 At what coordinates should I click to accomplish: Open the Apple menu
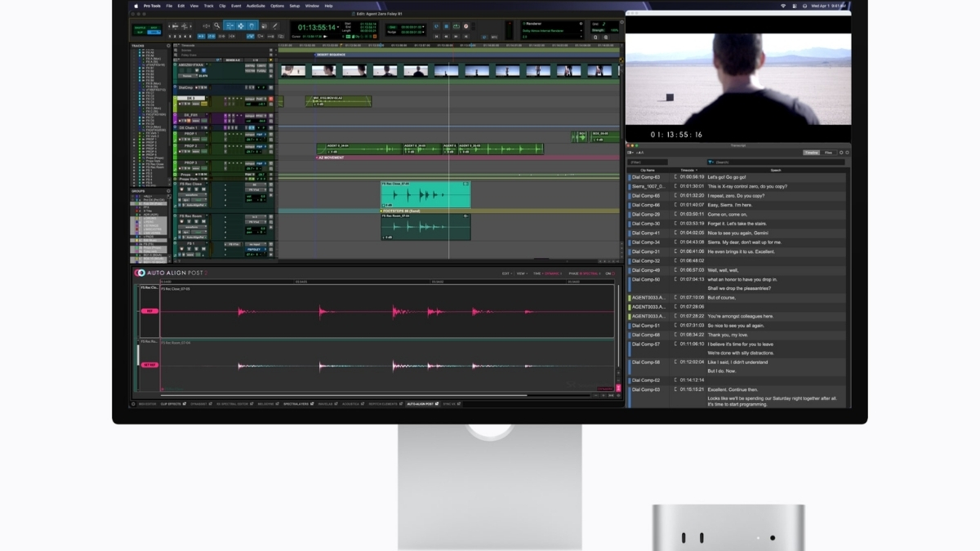pos(137,6)
